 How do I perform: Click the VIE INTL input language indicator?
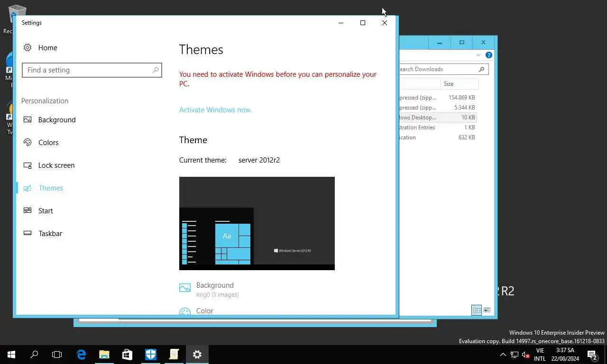click(540, 355)
